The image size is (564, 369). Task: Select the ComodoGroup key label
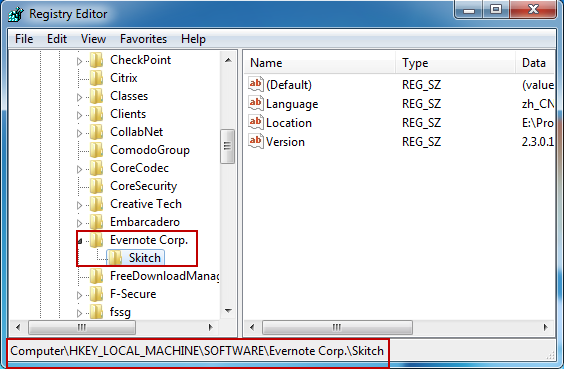coord(150,150)
